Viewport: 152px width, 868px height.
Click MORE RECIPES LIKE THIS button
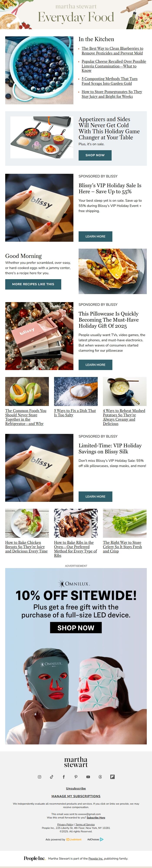click(x=33, y=284)
